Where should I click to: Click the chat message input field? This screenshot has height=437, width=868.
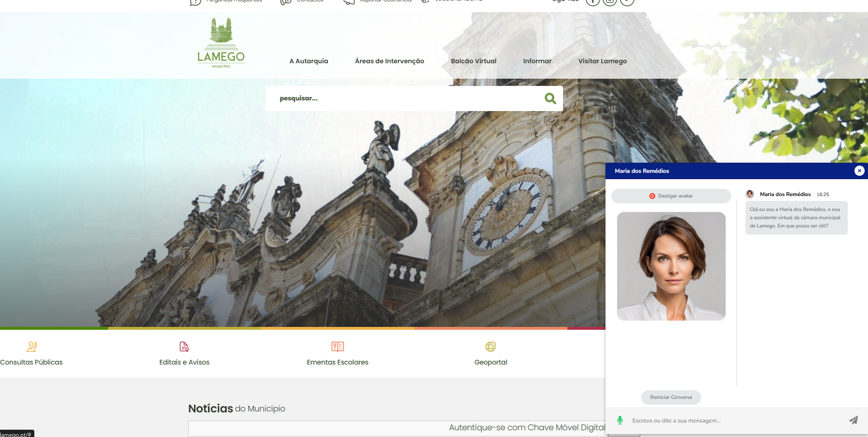733,421
